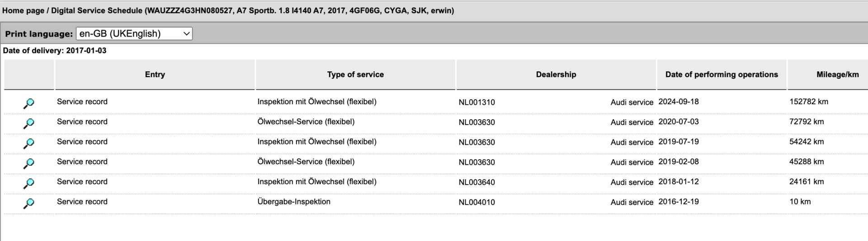Click magnifier icon for 2019-02-08 record
Viewport: 868px width, 241px height.
click(28, 163)
